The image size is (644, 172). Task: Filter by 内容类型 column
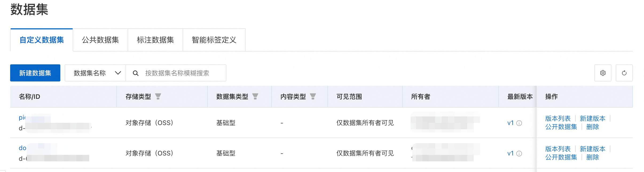(313, 96)
